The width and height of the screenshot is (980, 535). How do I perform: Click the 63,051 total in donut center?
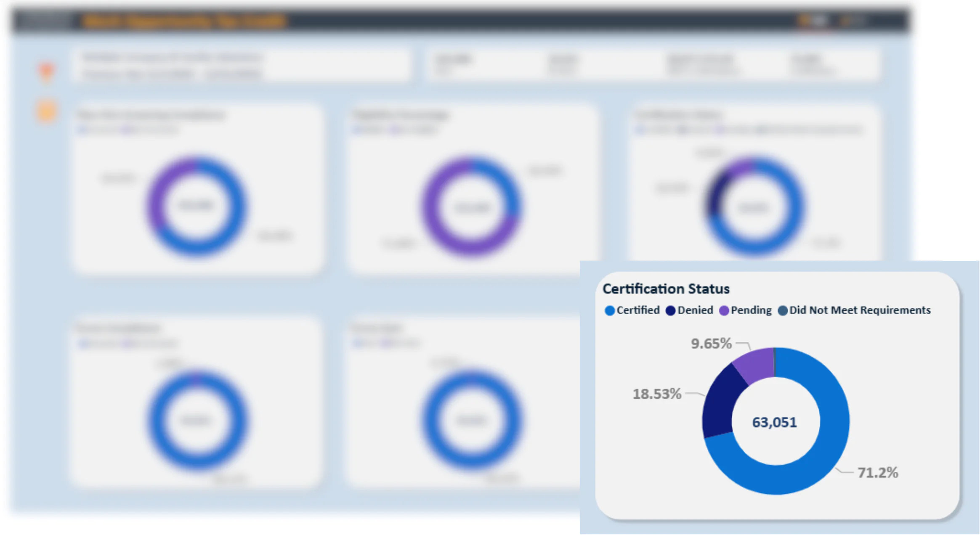775,422
